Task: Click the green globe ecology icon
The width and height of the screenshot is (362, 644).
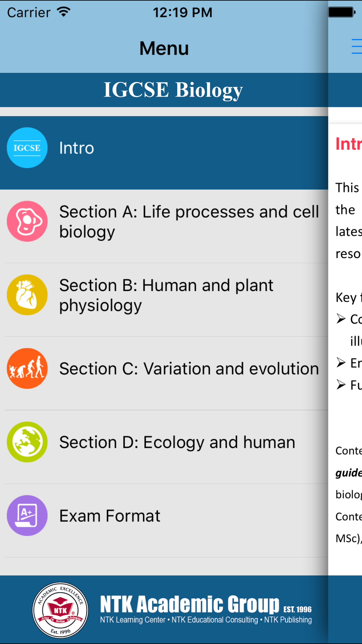Action: point(27,442)
